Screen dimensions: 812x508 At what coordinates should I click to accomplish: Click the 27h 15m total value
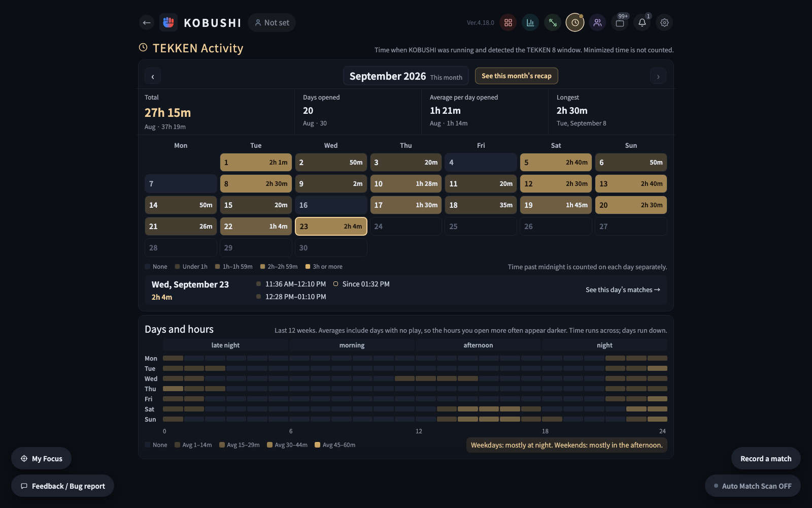(x=167, y=112)
